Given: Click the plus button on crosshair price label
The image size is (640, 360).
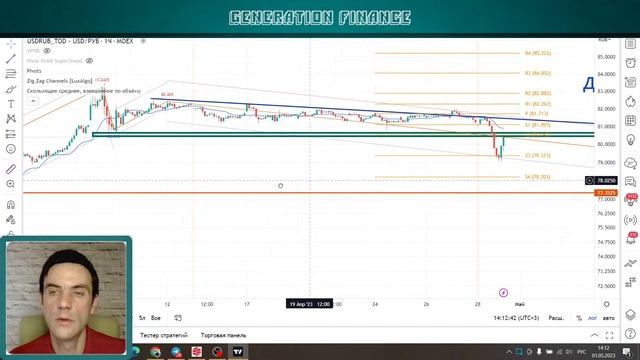Looking at the screenshot, I should [589, 180].
